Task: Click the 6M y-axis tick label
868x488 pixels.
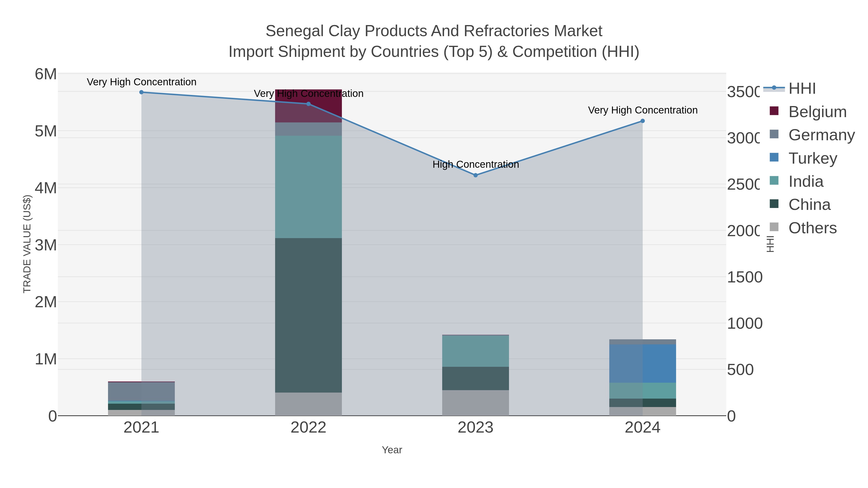Action: click(x=46, y=74)
